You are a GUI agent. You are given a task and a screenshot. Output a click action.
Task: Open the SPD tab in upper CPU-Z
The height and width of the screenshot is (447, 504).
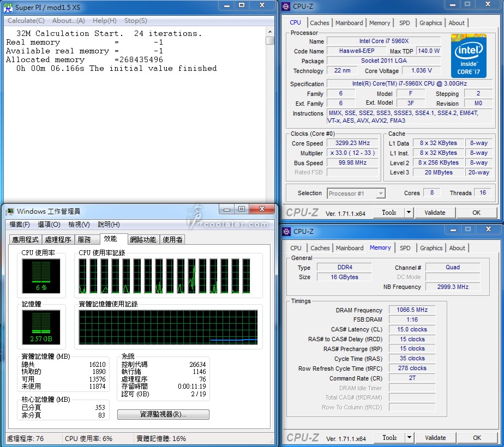(405, 23)
